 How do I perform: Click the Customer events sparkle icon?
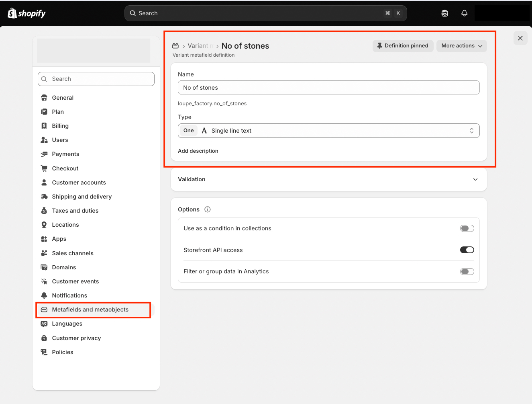coord(44,281)
